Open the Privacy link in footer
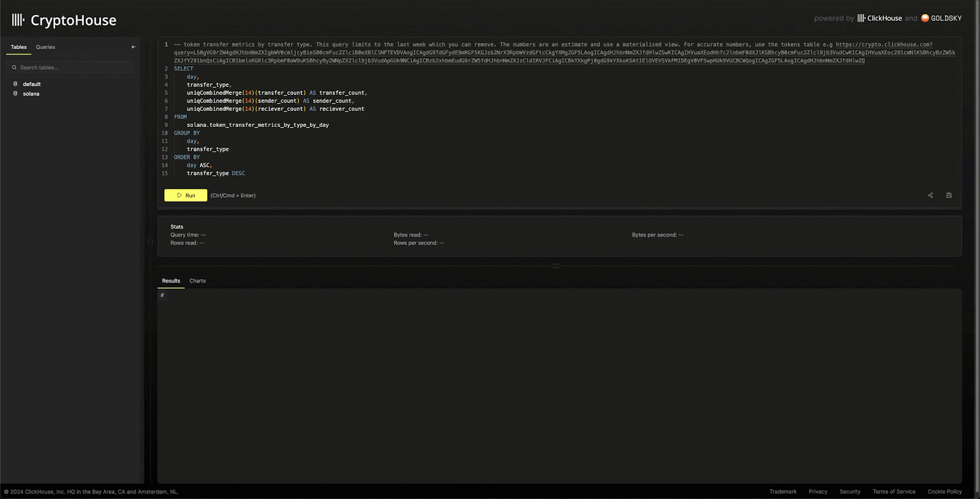This screenshot has width=980, height=499. 818,492
